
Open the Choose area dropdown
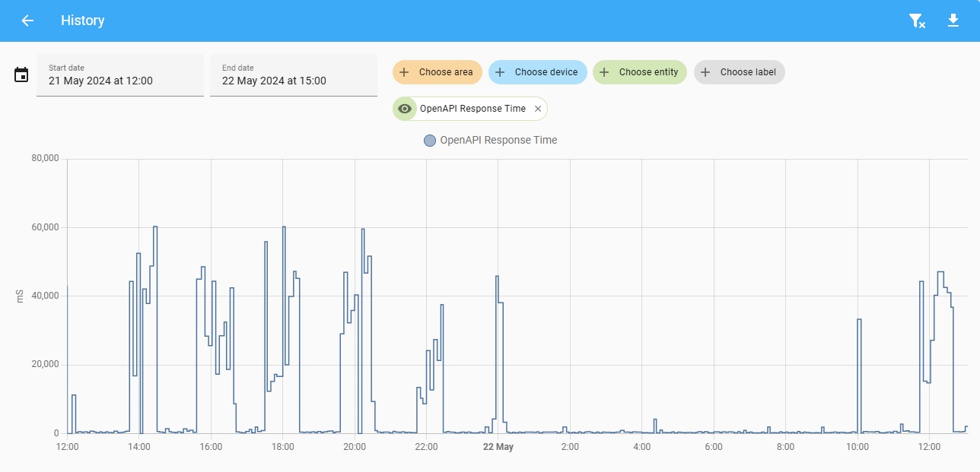click(x=446, y=72)
